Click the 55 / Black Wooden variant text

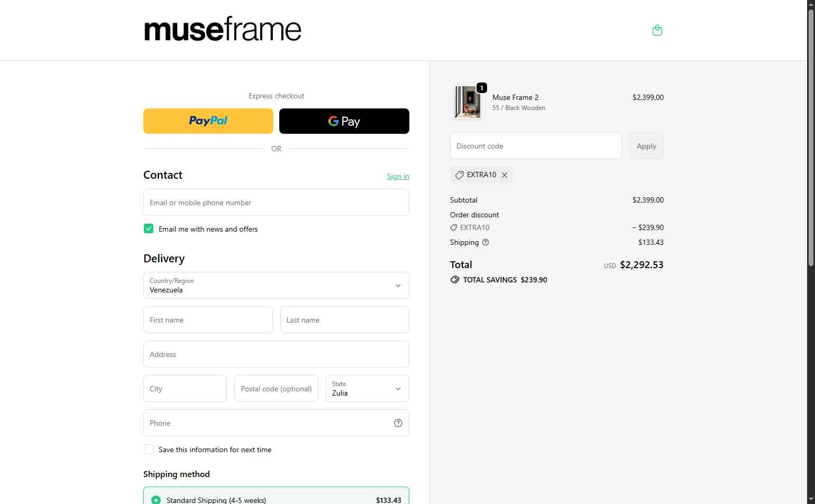[518, 108]
